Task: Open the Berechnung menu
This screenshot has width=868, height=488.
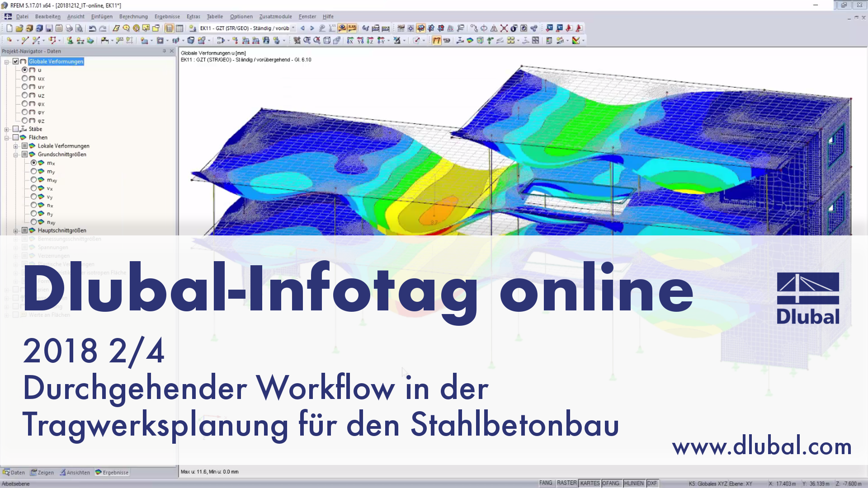Action: pos(133,16)
